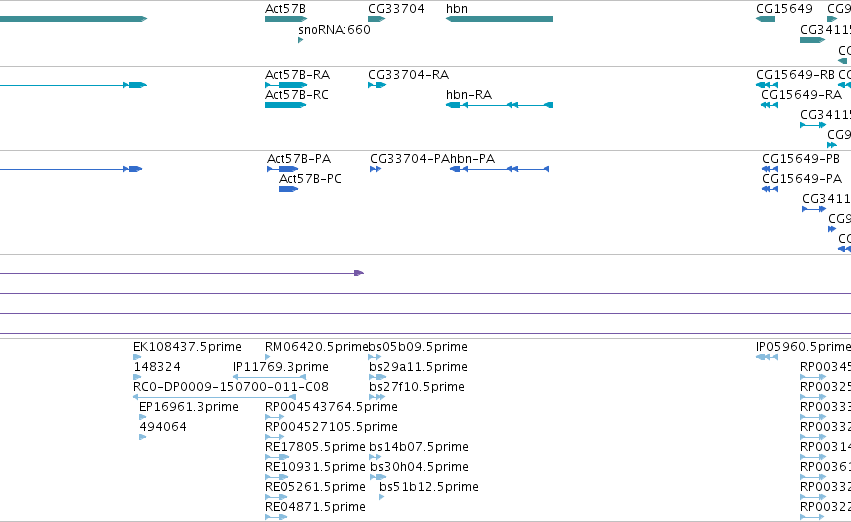Select the Act57B-RA transcript glyph
The height and width of the screenshot is (522, 851).
286,85
